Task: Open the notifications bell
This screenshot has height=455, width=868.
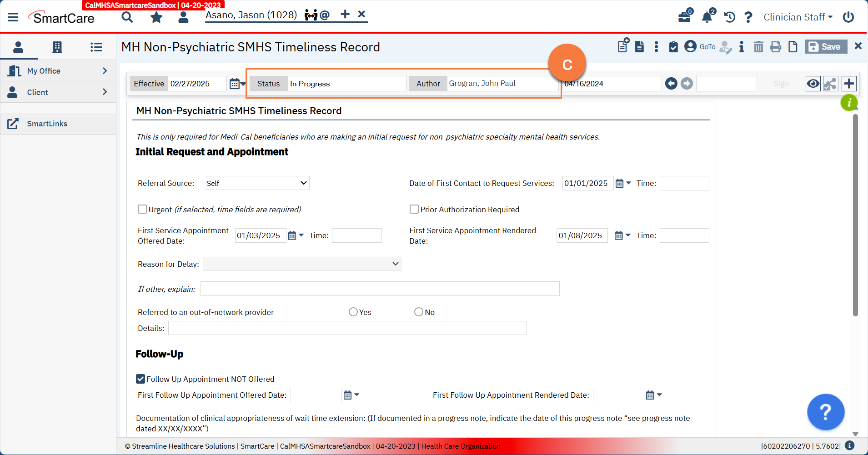Action: point(707,17)
